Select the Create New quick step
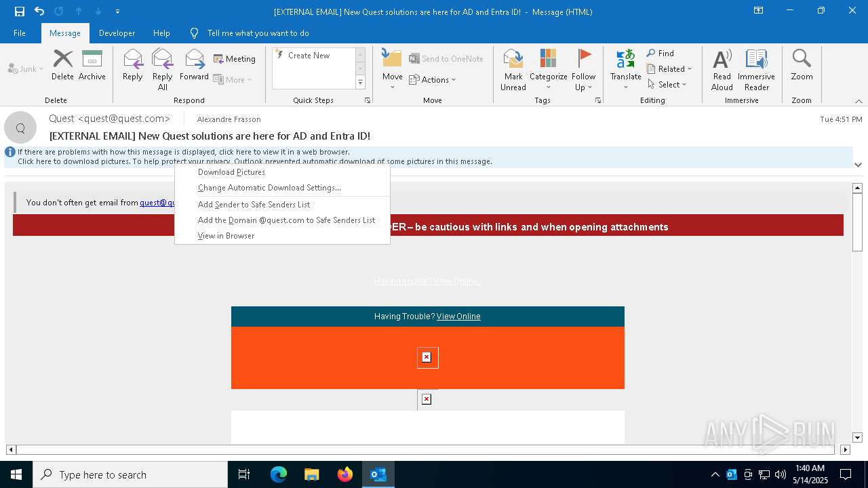Screen dimensions: 868x488 click(x=309, y=56)
